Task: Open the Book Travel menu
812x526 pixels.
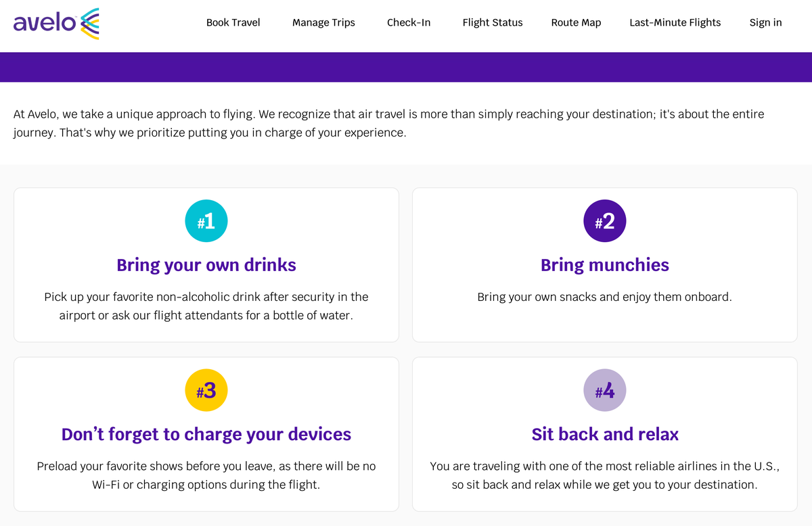Action: (233, 22)
